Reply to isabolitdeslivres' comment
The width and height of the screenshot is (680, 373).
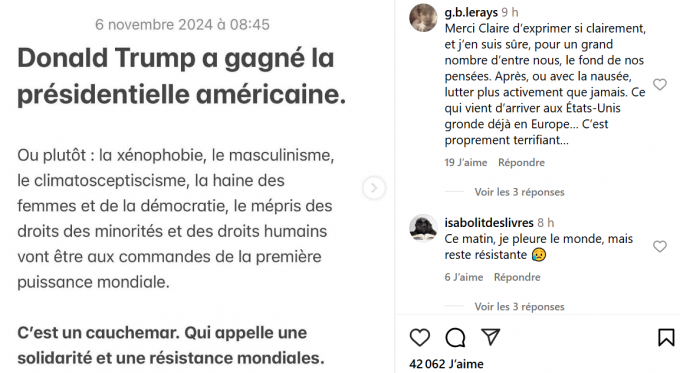(517, 277)
